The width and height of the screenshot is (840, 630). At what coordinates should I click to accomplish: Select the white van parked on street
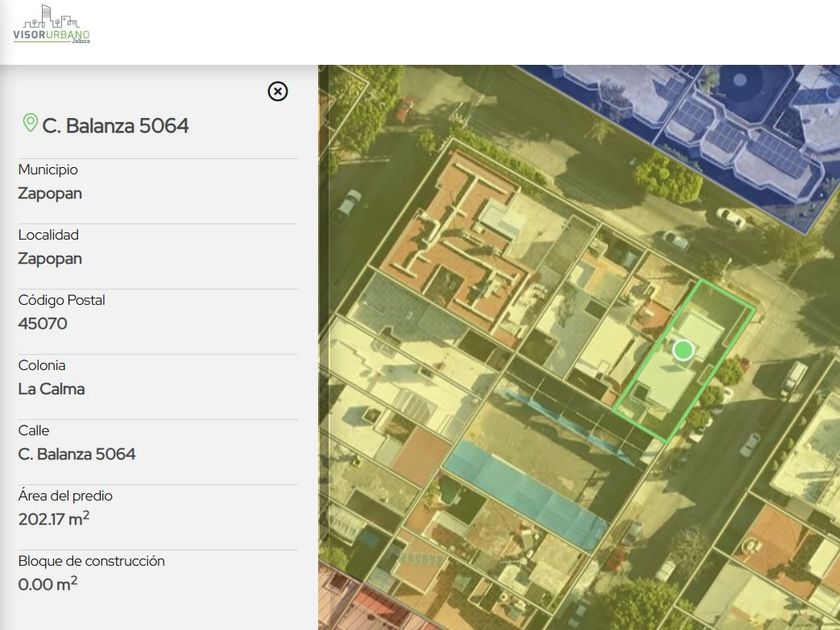pyautogui.click(x=793, y=379)
